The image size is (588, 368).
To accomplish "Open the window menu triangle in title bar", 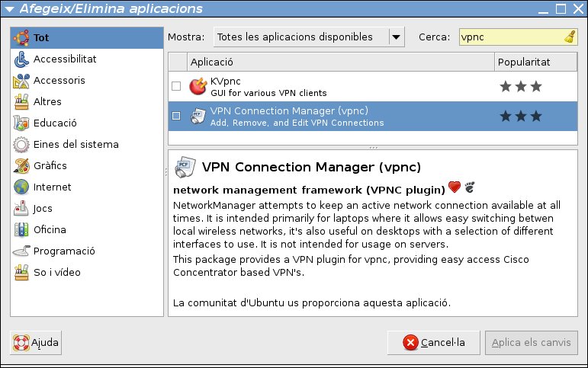I will coord(9,9).
